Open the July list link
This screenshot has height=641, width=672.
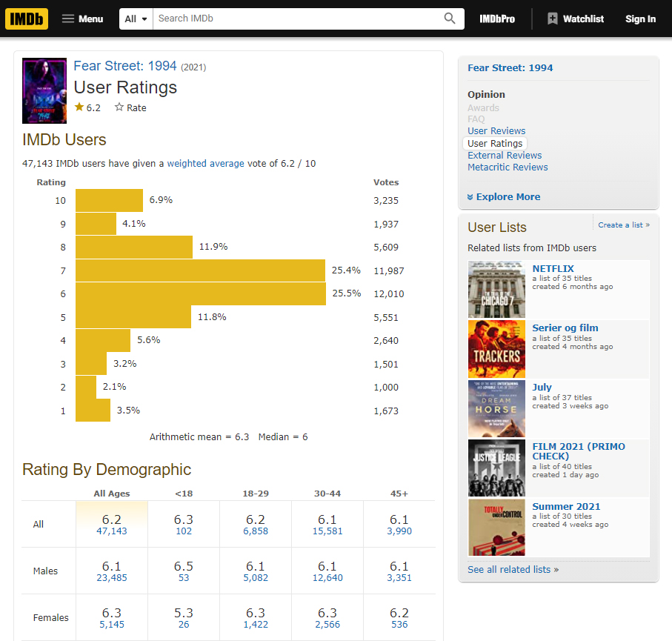click(x=542, y=387)
